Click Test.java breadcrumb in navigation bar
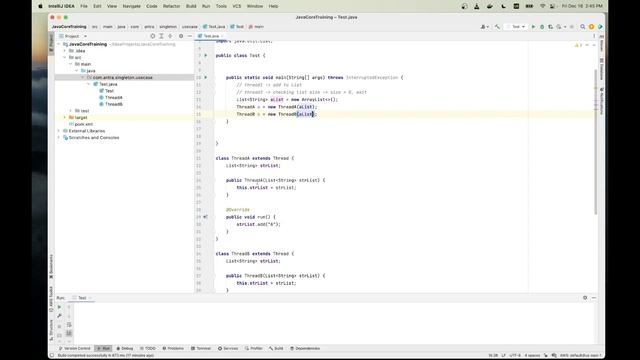The image size is (640, 360). click(x=214, y=27)
